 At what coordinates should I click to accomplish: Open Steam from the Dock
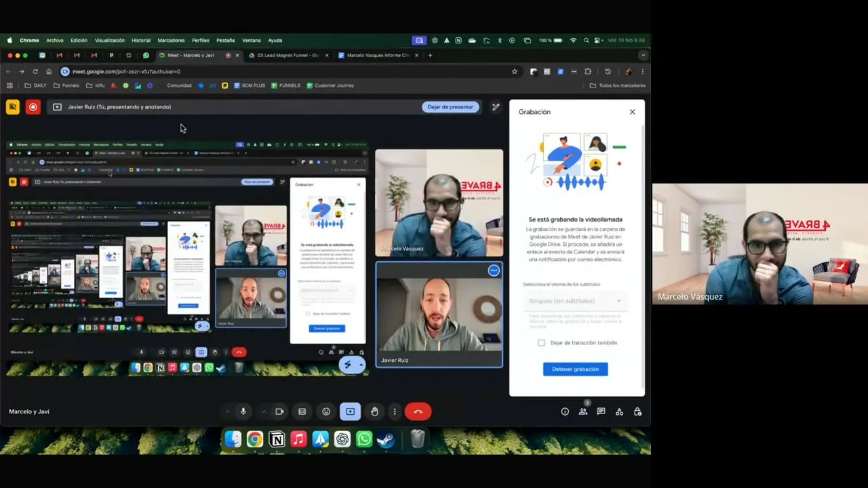tap(386, 439)
